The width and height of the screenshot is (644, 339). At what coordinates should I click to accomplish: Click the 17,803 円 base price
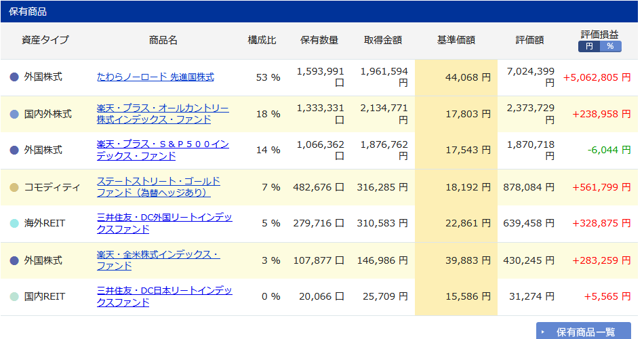[x=468, y=114]
